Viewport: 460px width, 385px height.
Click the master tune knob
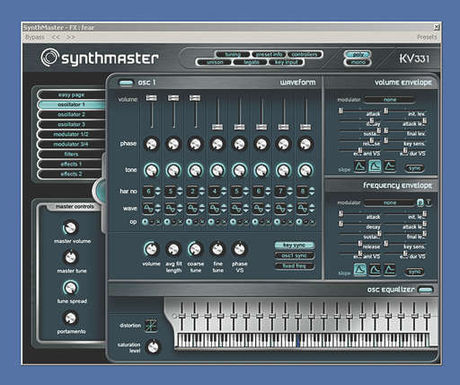pyautogui.click(x=70, y=257)
